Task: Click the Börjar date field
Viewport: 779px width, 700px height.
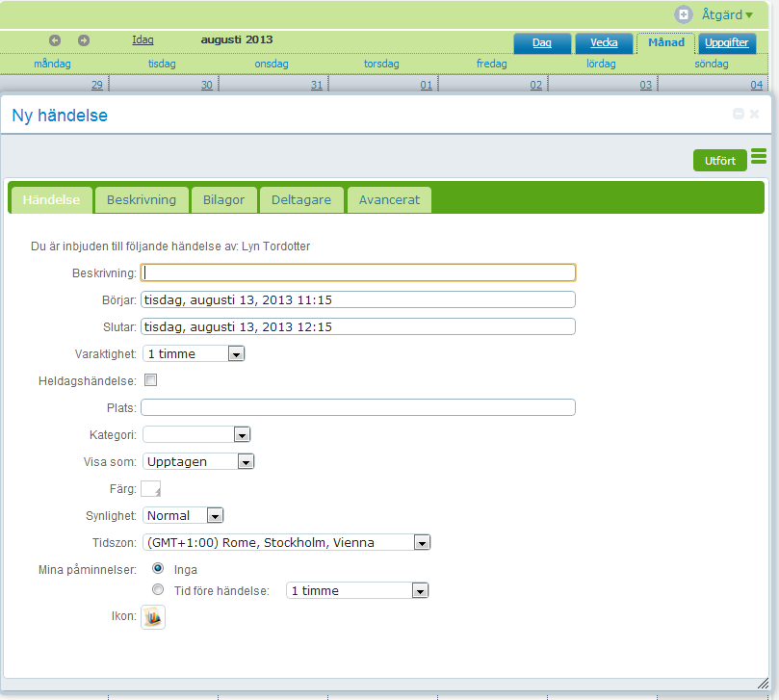Action: point(358,299)
